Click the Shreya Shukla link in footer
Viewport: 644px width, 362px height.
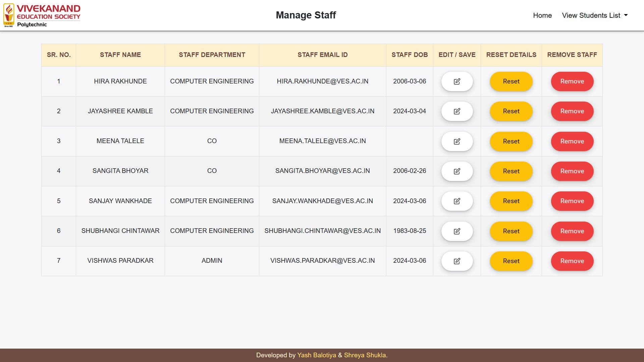point(364,355)
